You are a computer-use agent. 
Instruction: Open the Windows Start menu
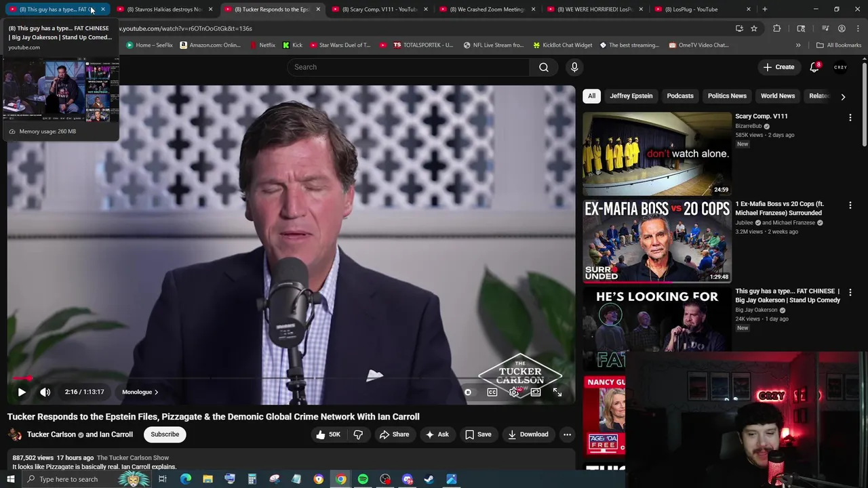click(10, 479)
